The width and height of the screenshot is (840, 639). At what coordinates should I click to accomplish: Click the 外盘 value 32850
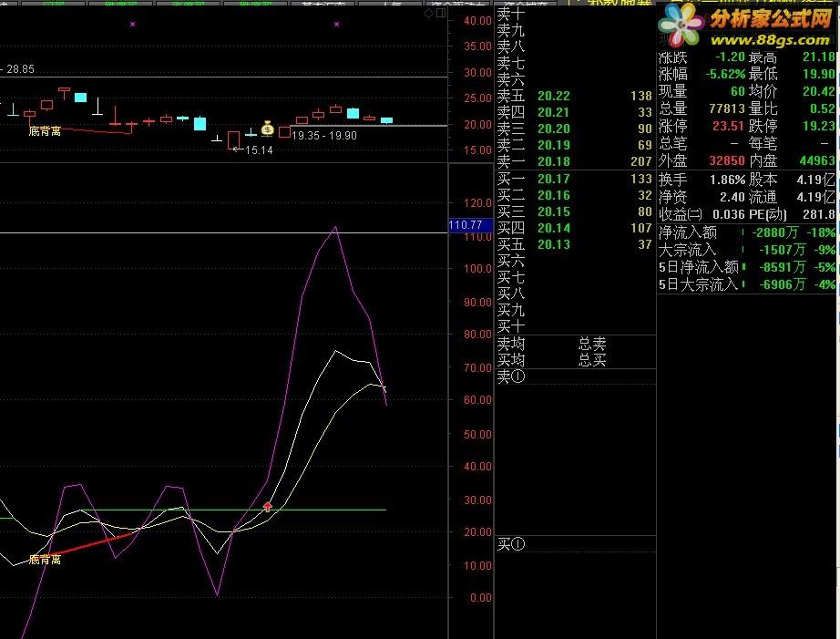click(727, 160)
